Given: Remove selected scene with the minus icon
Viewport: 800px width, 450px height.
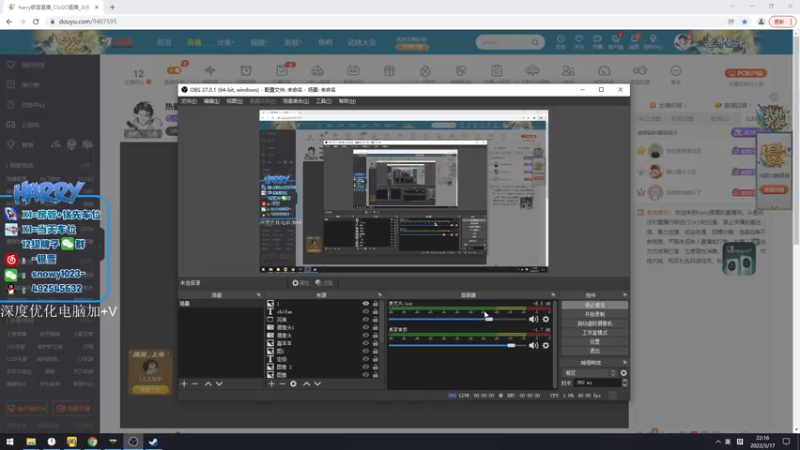Looking at the screenshot, I should point(195,384).
